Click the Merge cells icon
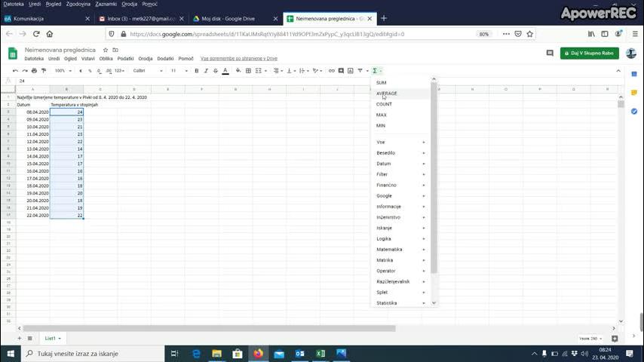The height and width of the screenshot is (362, 644). pyautogui.click(x=259, y=71)
